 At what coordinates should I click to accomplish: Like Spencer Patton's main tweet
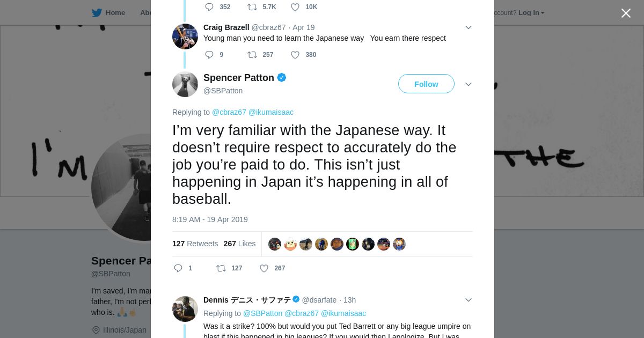264,268
